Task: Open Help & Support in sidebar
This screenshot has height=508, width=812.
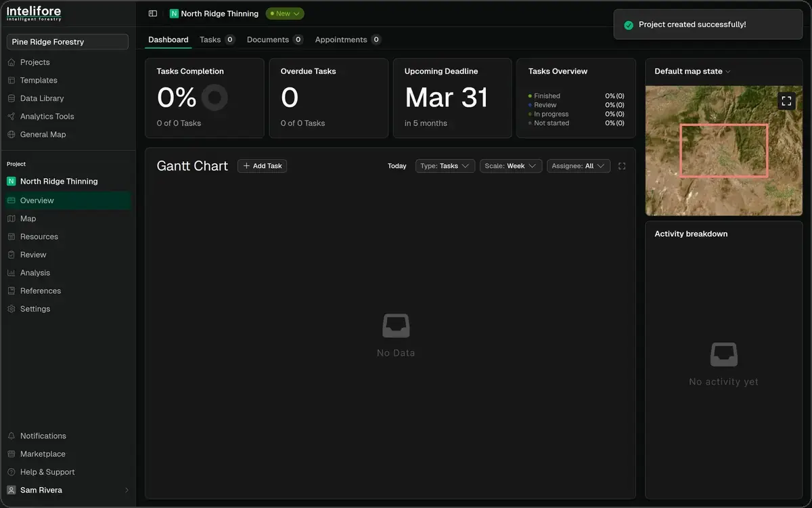Action: tap(47, 472)
